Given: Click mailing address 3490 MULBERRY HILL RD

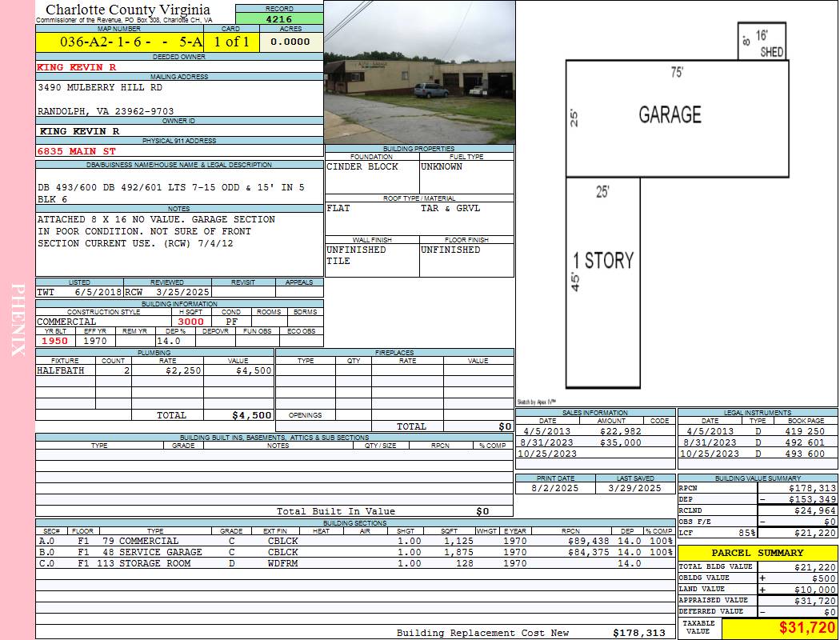Looking at the screenshot, I should point(100,87).
